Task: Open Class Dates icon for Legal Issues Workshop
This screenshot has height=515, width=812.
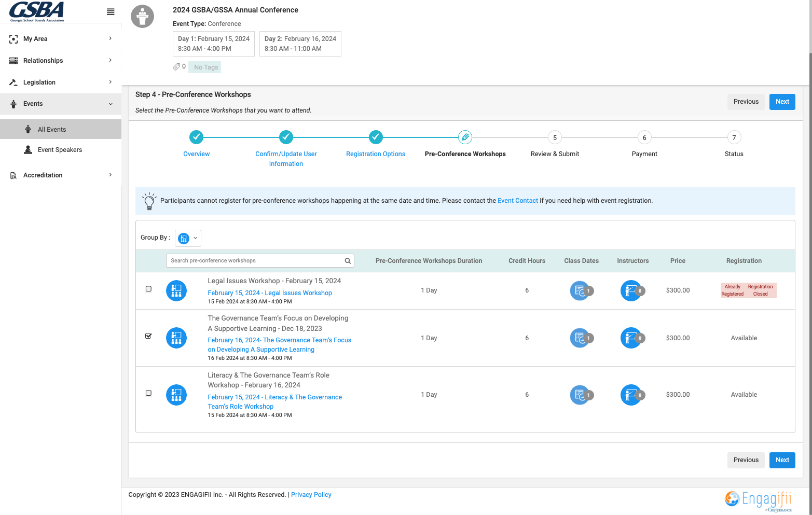Action: point(580,290)
